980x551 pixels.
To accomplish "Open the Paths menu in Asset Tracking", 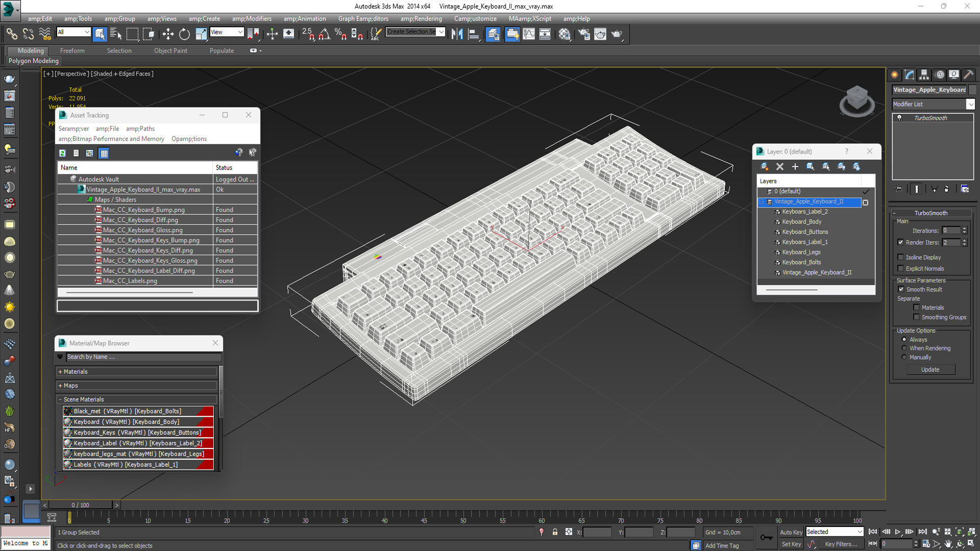I will click(x=140, y=129).
